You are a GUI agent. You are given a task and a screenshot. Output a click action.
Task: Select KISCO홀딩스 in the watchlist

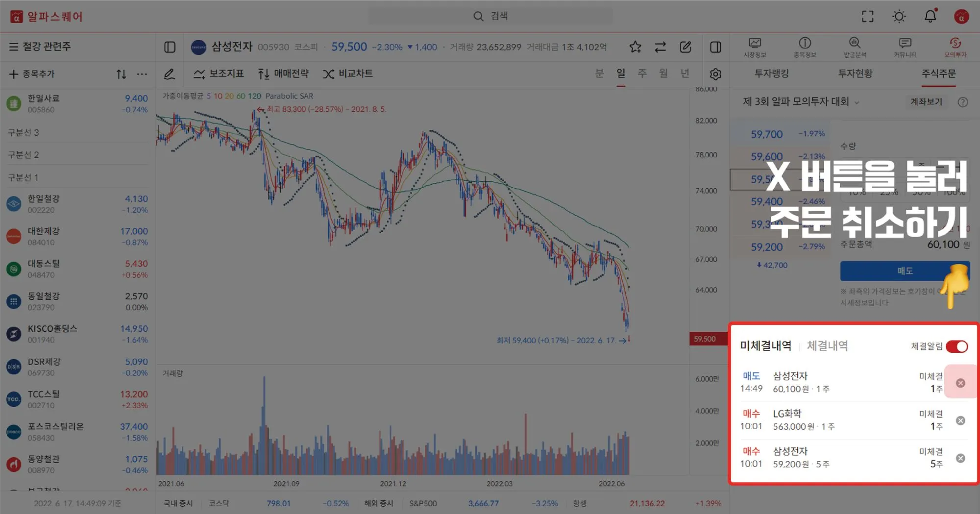77,334
